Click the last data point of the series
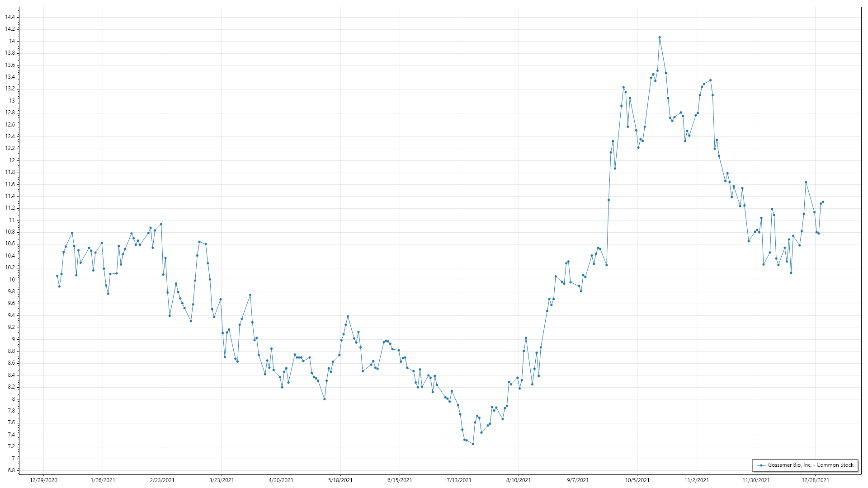Viewport: 868px width, 488px height. pos(823,202)
